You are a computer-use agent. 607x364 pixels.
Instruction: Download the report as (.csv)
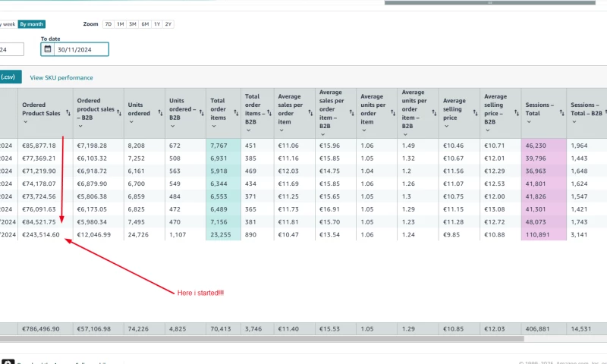pos(10,77)
